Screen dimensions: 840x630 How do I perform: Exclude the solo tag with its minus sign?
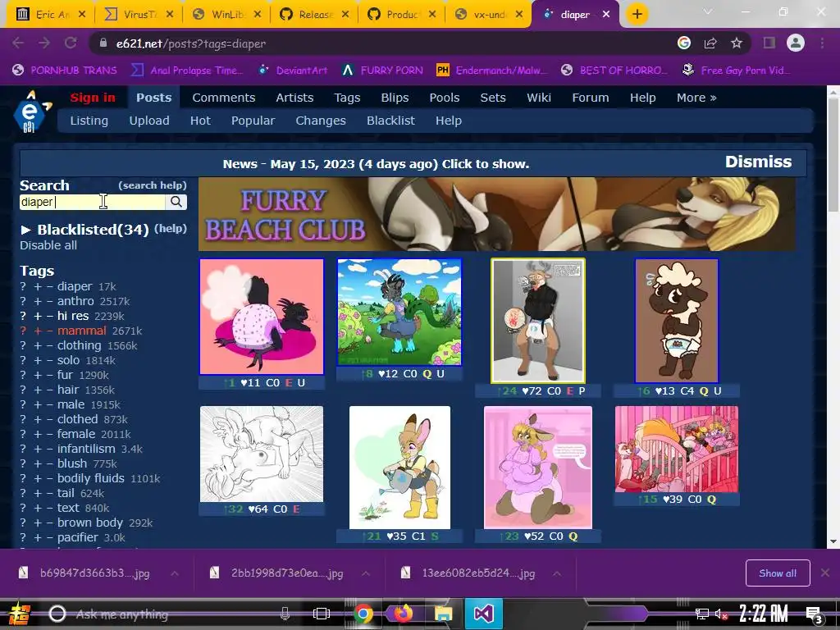pyautogui.click(x=49, y=361)
